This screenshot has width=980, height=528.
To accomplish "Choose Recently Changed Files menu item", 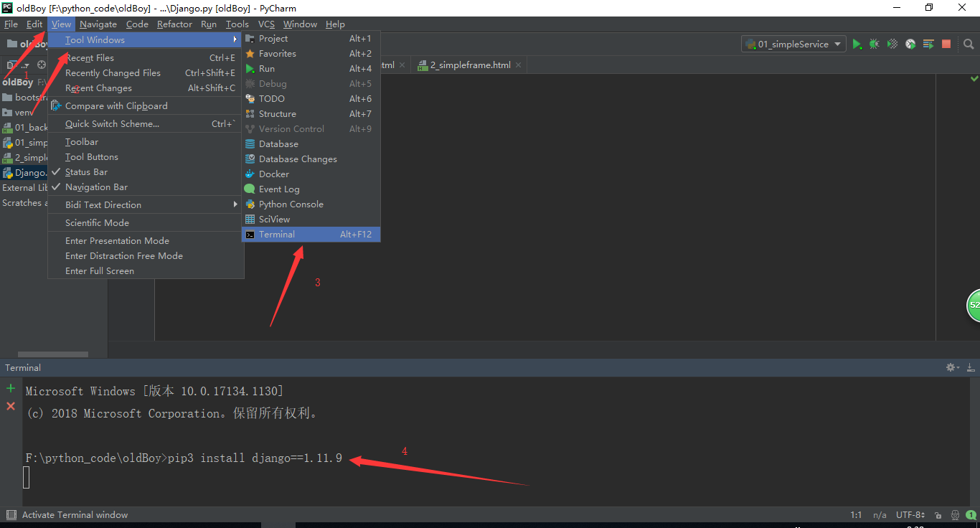I will pos(146,73).
